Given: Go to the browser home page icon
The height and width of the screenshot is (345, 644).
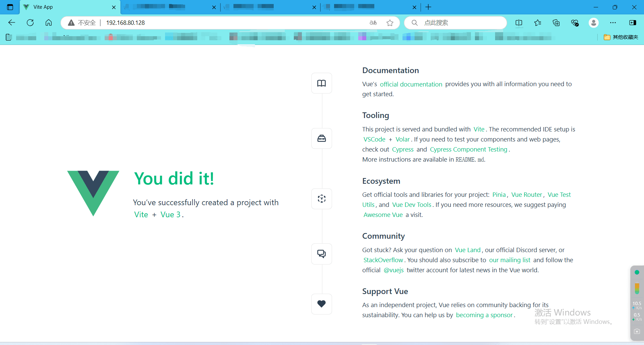Looking at the screenshot, I should click(x=49, y=23).
